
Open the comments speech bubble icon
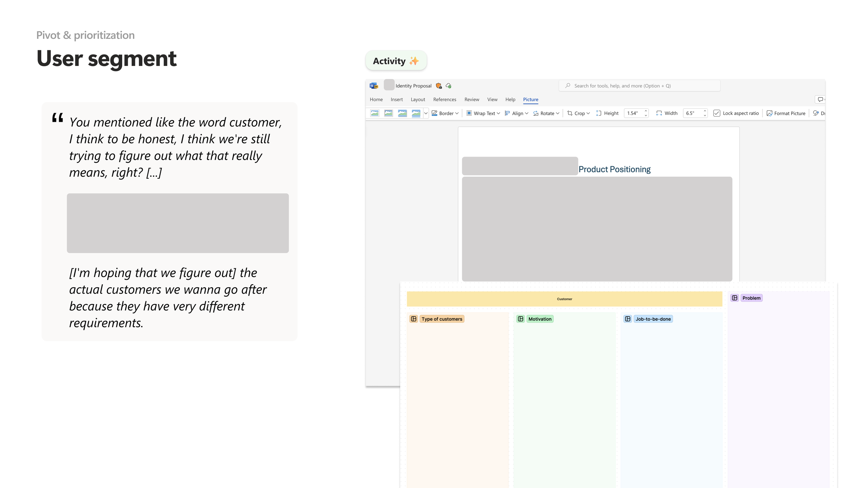click(x=820, y=100)
